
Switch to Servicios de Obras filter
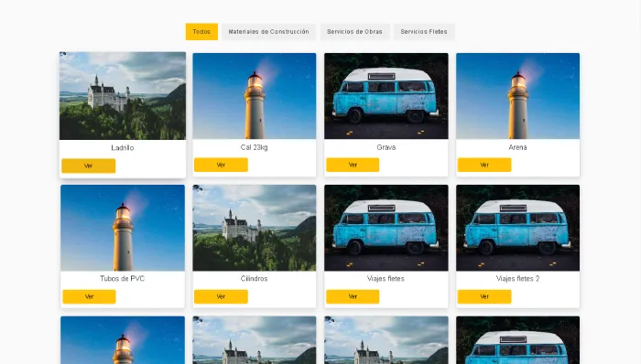[x=354, y=31]
